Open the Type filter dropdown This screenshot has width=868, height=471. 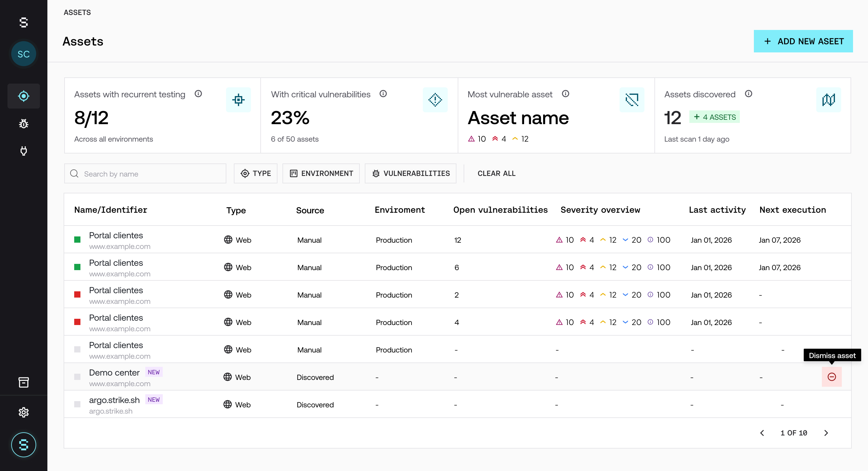click(x=255, y=173)
